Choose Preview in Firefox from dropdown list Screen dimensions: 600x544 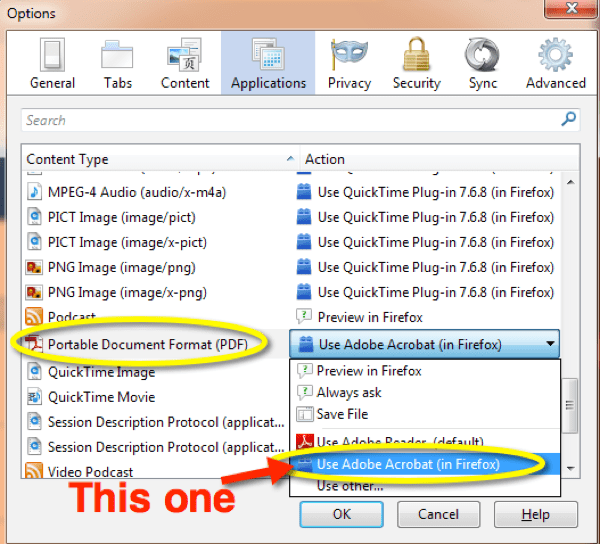pos(425,370)
